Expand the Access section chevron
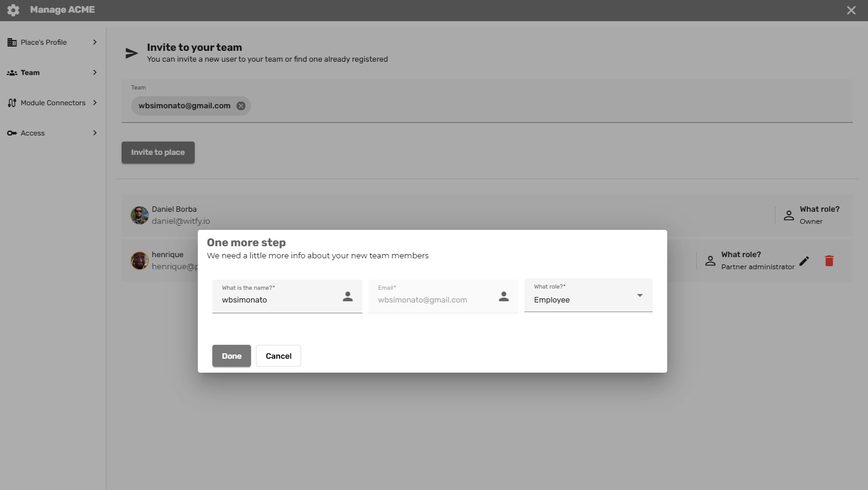This screenshot has width=868, height=490. pyautogui.click(x=95, y=133)
